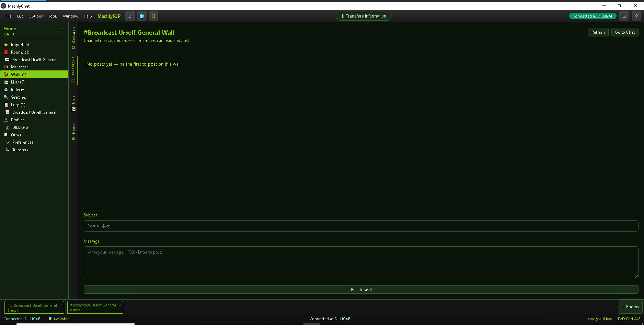This screenshot has height=325, width=644.
Task: Click the Transfers arrows icon in sidebar
Action: 7,150
